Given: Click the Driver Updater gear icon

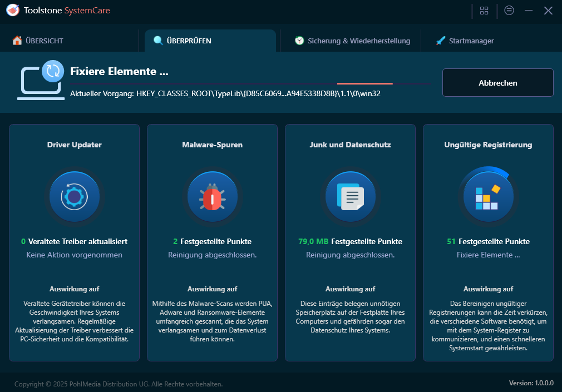Looking at the screenshot, I should pyautogui.click(x=74, y=197).
